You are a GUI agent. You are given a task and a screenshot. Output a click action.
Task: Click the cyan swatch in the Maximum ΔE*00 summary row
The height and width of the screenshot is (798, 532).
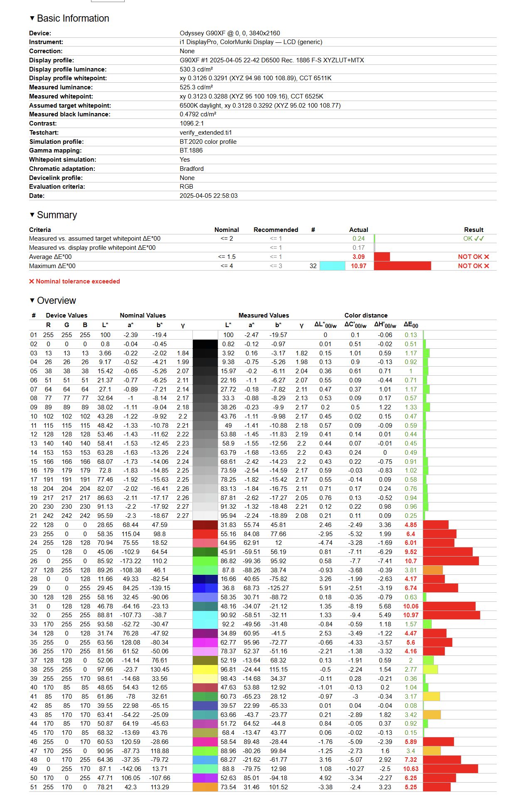332,266
